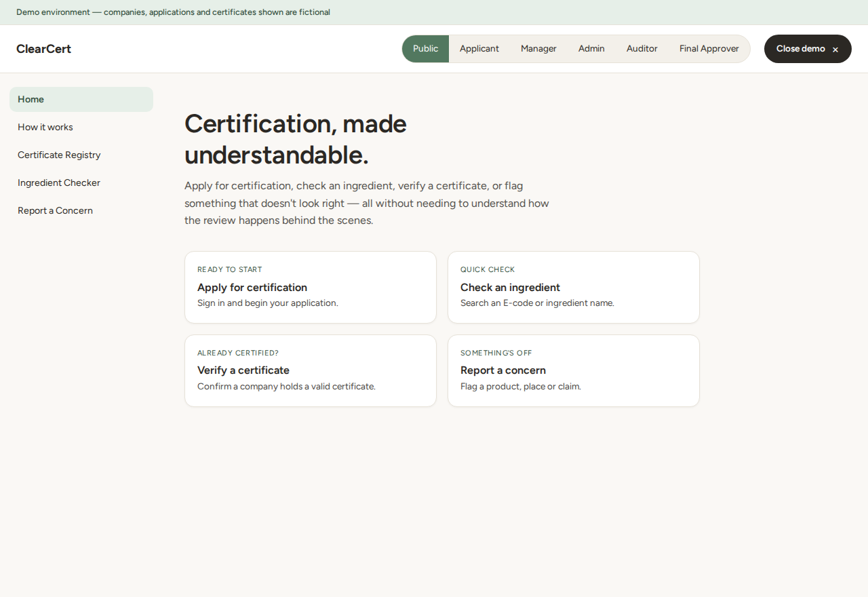Click the 'SOMETHING'S OFF' label
This screenshot has height=597, width=868.
point(496,353)
